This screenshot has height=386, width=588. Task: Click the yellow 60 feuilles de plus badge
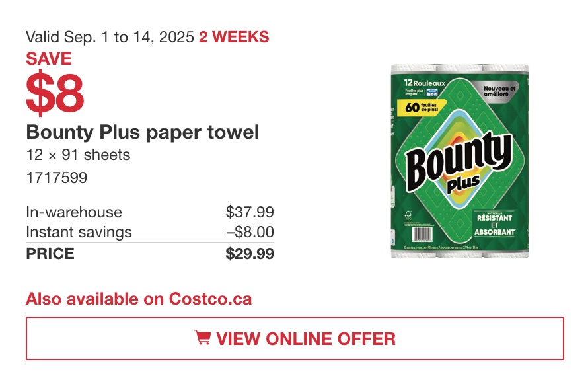(422, 107)
